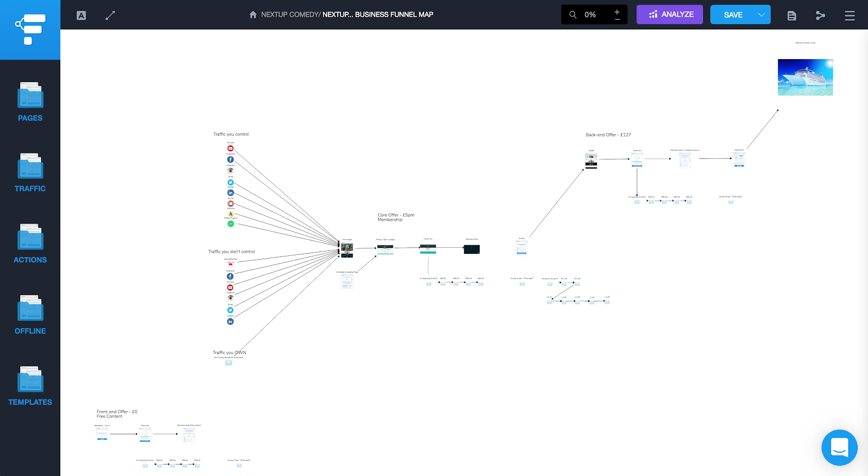Select the Newsletter Opt In page node
The image size is (868, 476).
pyautogui.click(x=102, y=435)
